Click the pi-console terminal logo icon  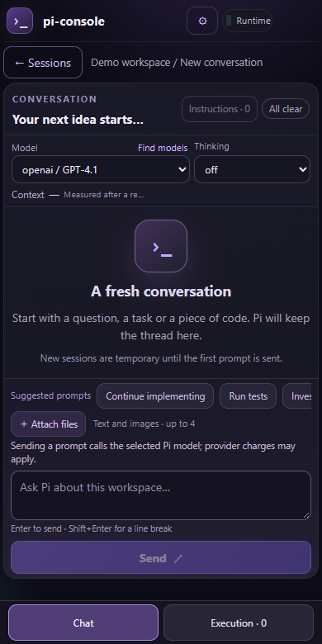[x=20, y=21]
